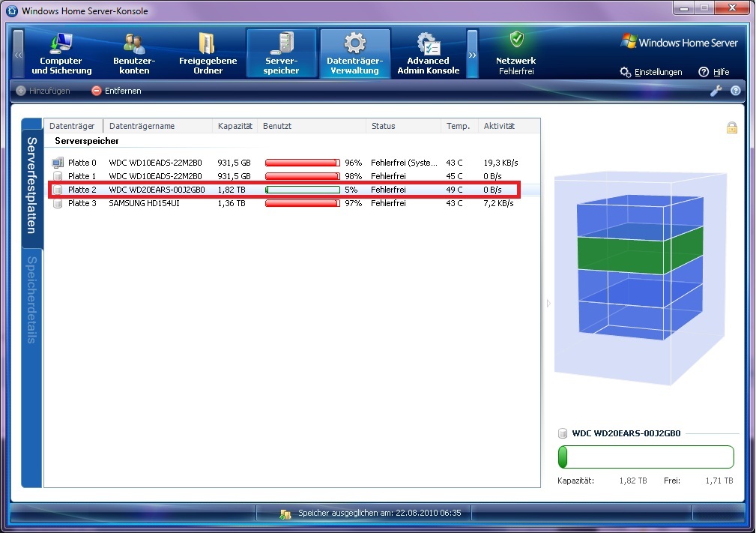Open the Computer und Sicherung tab
The width and height of the screenshot is (756, 533).
(x=61, y=54)
